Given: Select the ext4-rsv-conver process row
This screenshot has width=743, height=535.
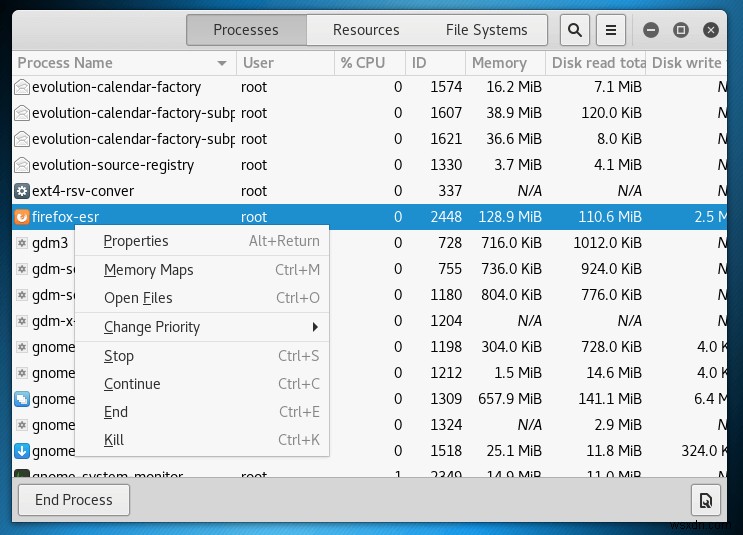Looking at the screenshot, I should coord(370,190).
